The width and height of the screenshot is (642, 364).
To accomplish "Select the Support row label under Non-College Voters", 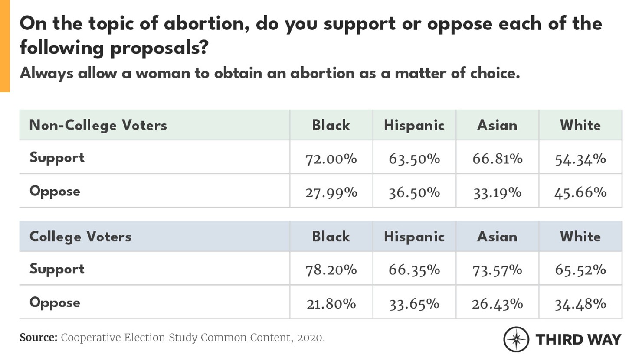I will [x=57, y=158].
